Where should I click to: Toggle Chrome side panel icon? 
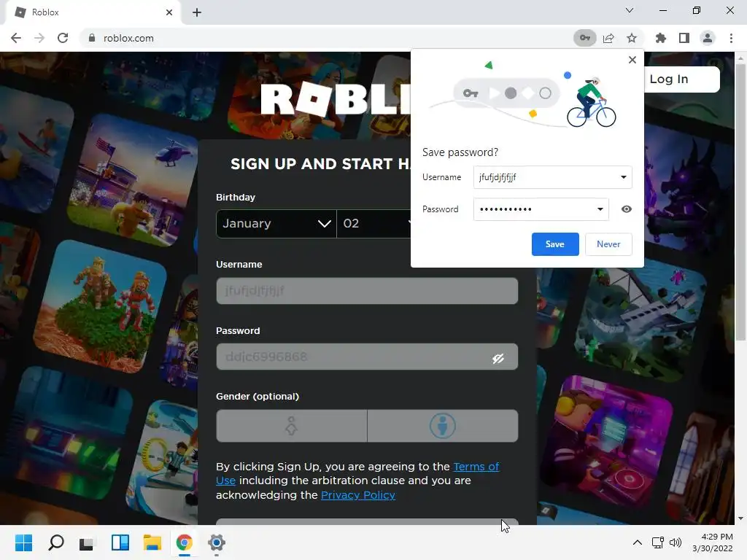(x=684, y=38)
